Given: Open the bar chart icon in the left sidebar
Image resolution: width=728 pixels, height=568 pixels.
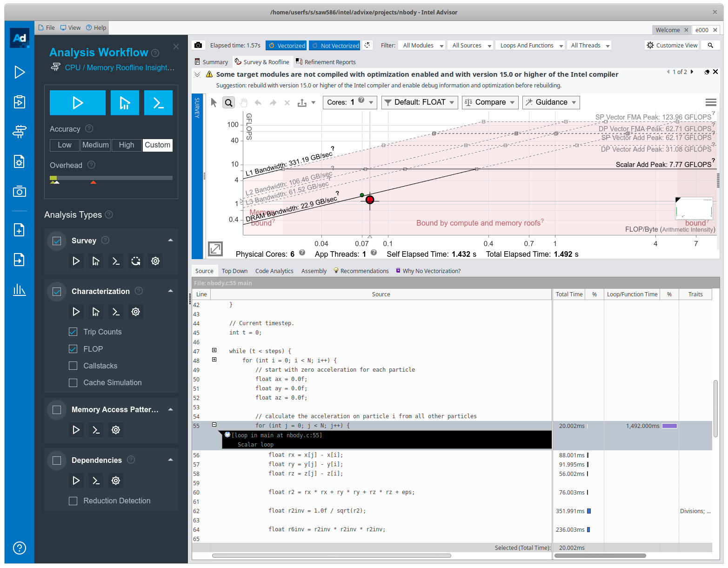Looking at the screenshot, I should [20, 290].
